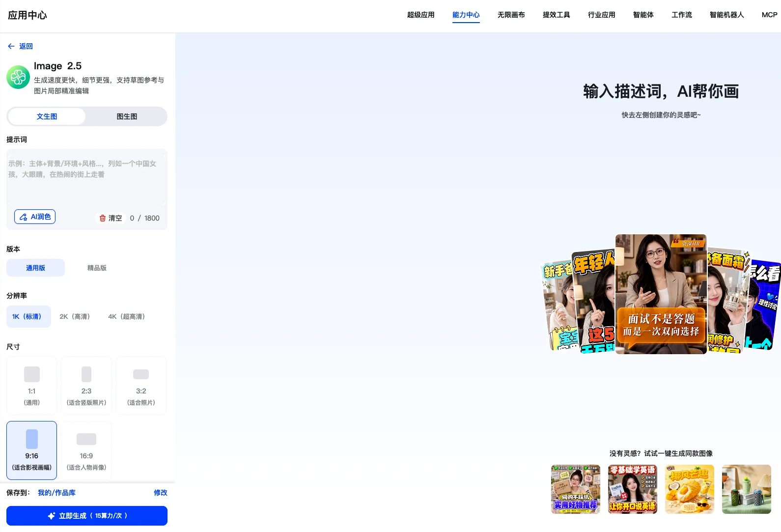Choose the 通用版 version
The height and width of the screenshot is (532, 781).
[x=35, y=268]
